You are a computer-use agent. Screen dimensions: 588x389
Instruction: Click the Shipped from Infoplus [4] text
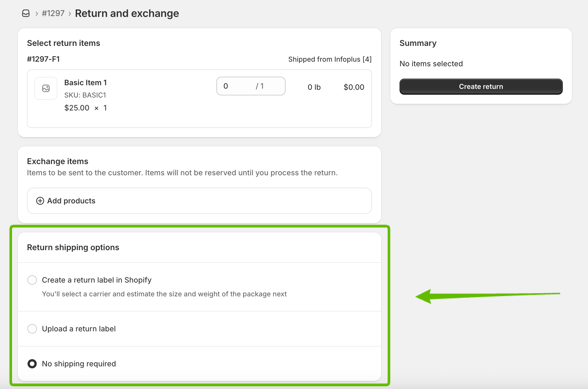coord(330,59)
